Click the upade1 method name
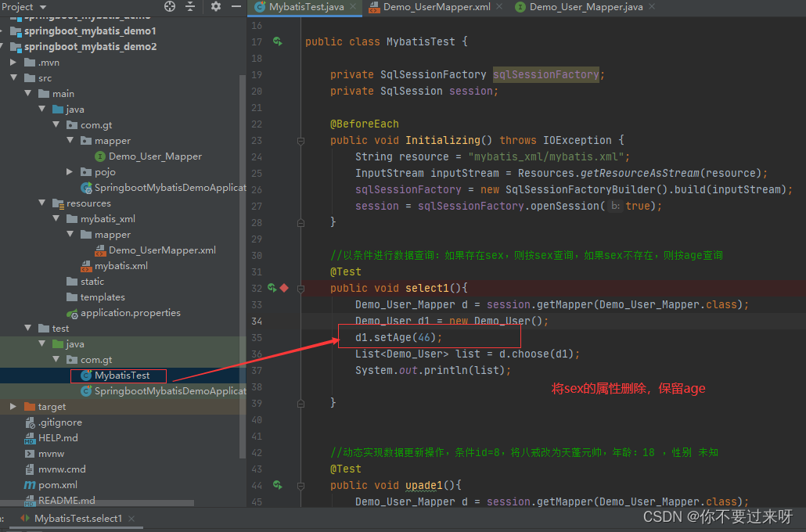 coord(423,486)
